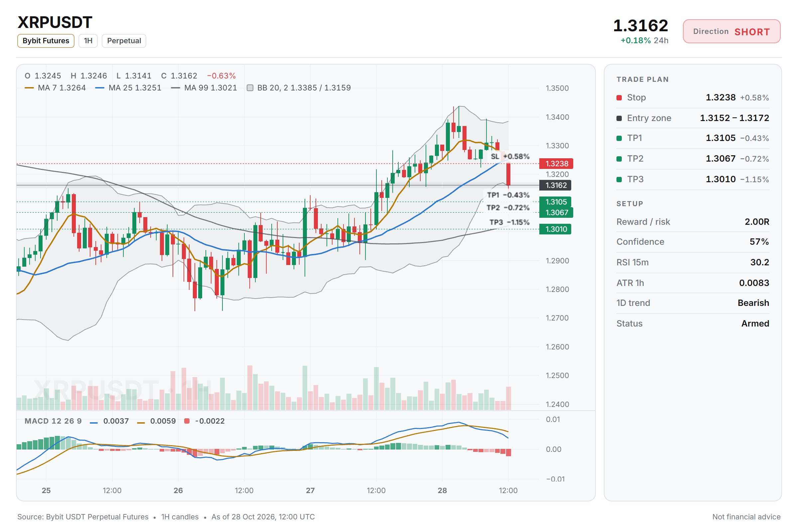Click the 1.3162 current price axis label
Viewport: 798px width, 532px height.
[555, 185]
